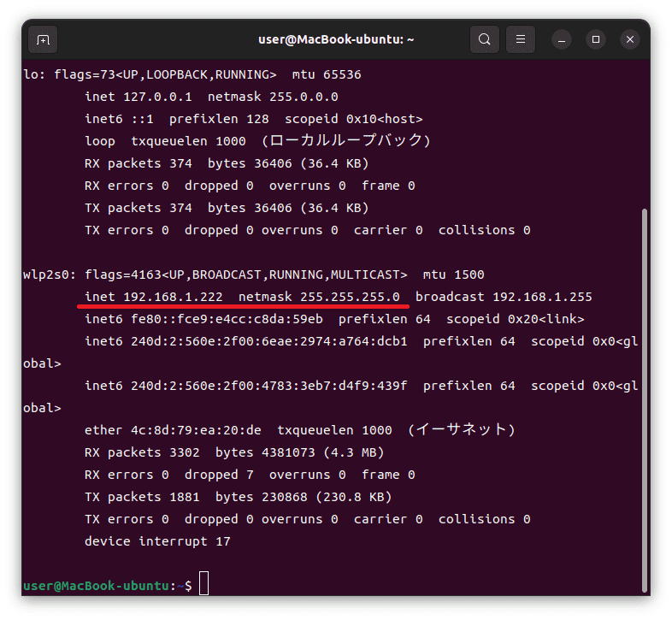Click the device interrupt 17 line
The height and width of the screenshot is (620, 672).
click(157, 541)
